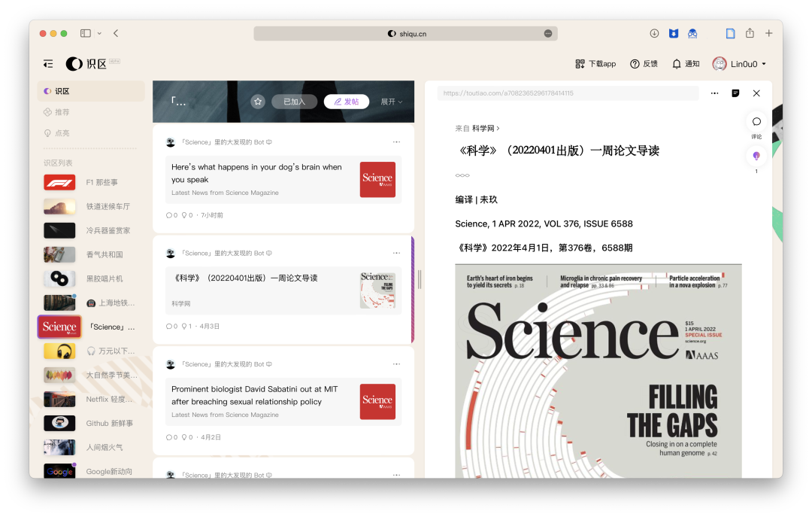The width and height of the screenshot is (812, 517).
Task: Light up the 一周论文导读 post
Action: tap(186, 326)
